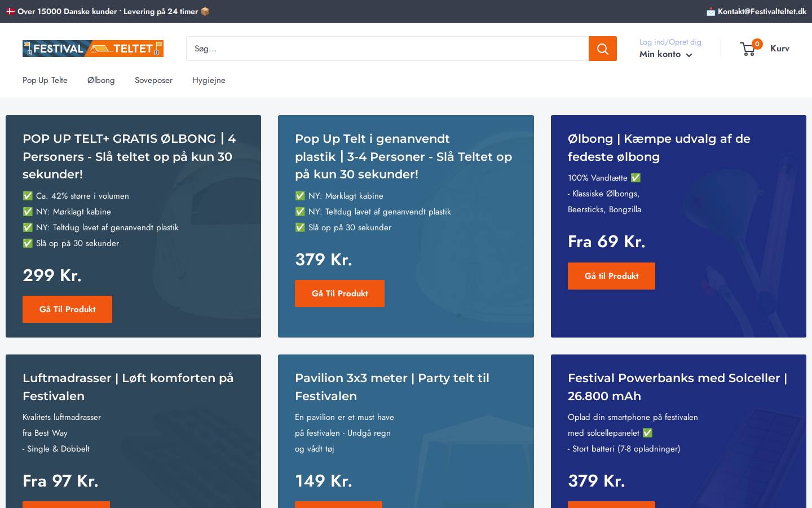Click 100% Vandtætte text
This screenshot has height=508, width=812.
pyautogui.click(x=597, y=178)
